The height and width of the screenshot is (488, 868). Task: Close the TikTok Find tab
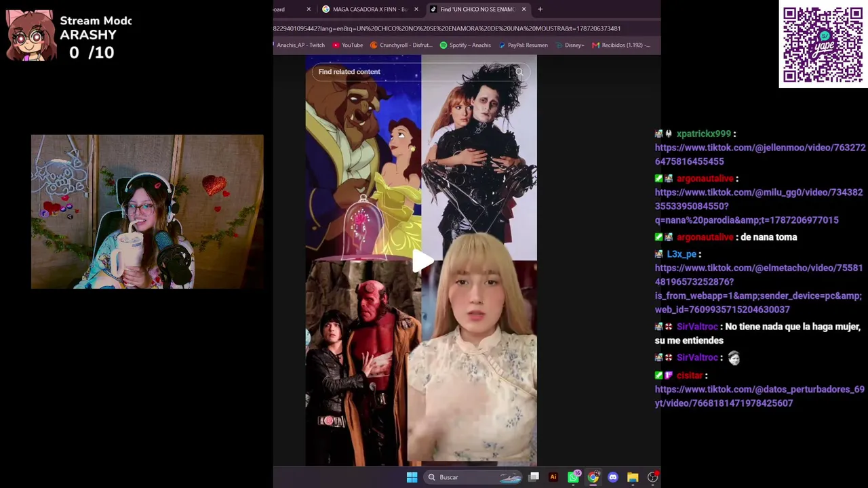524,9
